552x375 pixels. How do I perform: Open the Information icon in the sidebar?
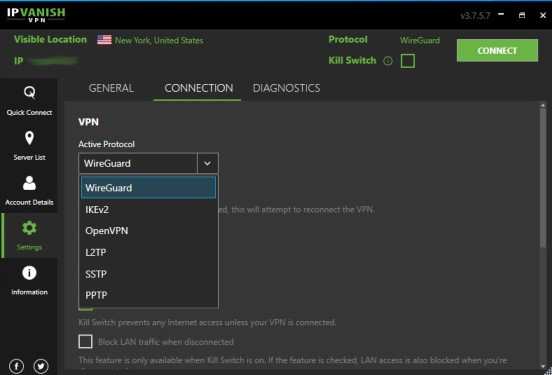point(29,273)
